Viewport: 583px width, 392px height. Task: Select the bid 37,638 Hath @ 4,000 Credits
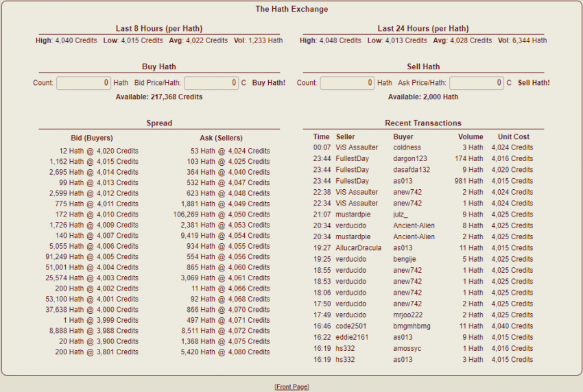point(92,310)
